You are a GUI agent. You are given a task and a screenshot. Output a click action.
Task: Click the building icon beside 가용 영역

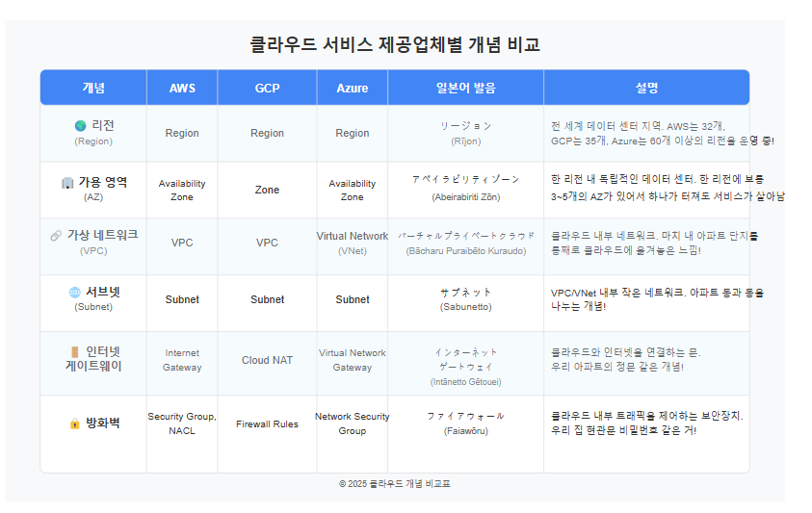point(67,183)
